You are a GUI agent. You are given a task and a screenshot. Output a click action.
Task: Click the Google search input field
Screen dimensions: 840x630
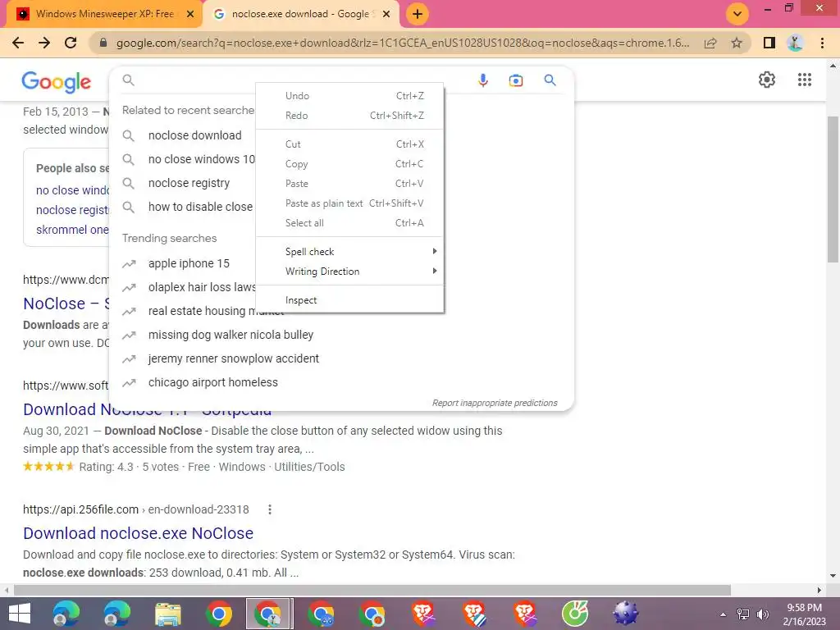coord(303,80)
